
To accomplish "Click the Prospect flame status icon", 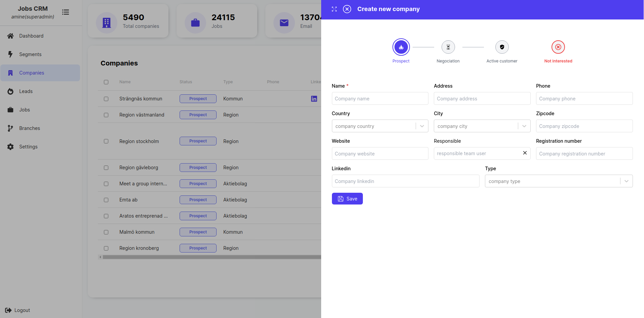I will (x=401, y=47).
